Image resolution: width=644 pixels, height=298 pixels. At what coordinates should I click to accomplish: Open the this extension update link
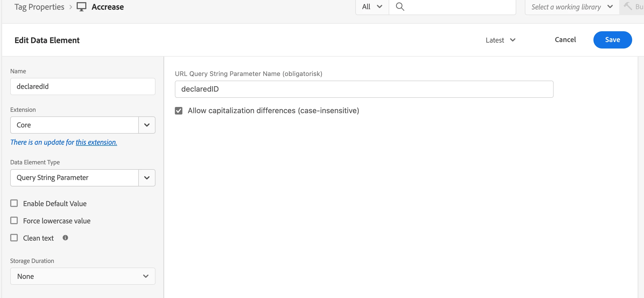(x=96, y=142)
